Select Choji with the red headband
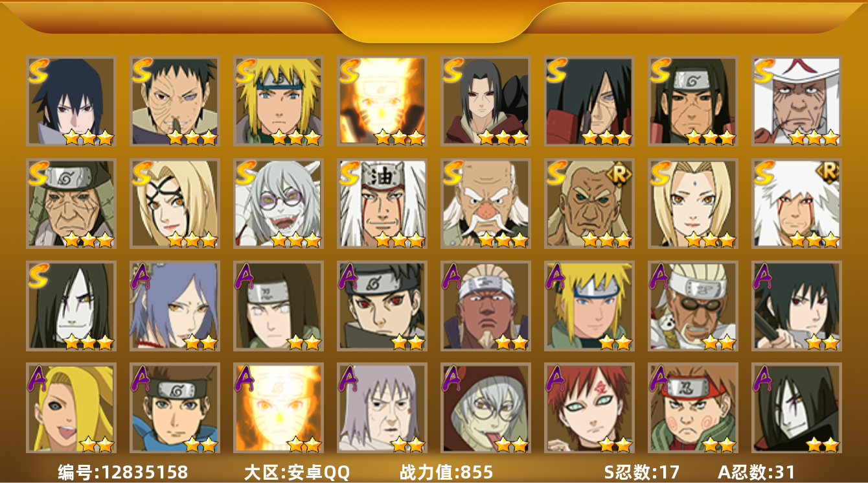Viewport: 868px width, 483px height. pos(692,408)
